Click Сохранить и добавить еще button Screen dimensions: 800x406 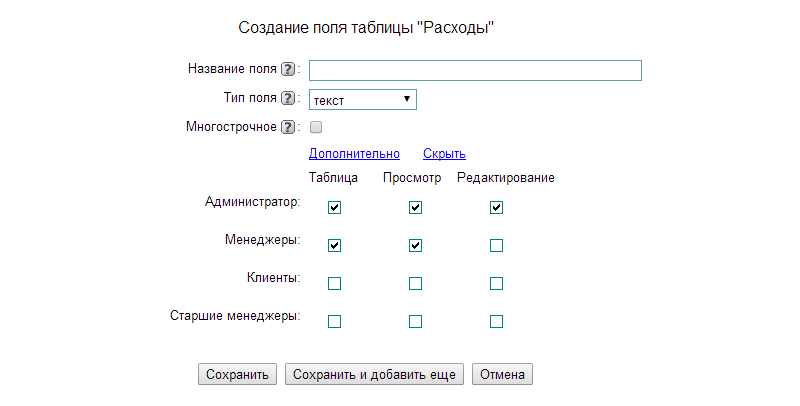(x=375, y=375)
